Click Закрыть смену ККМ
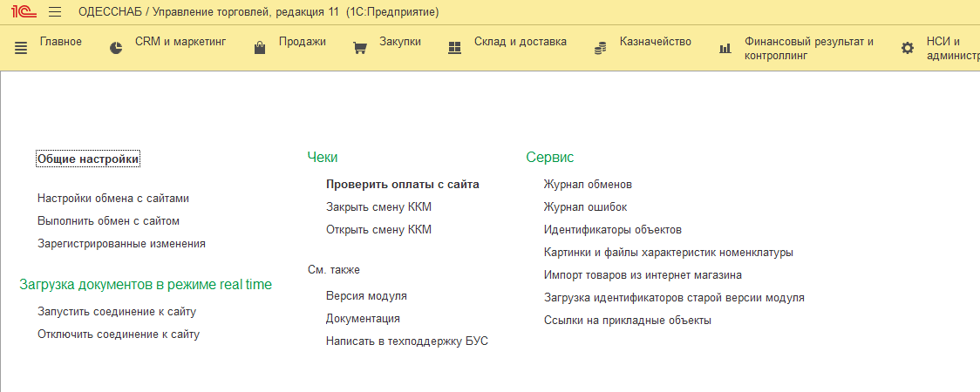 [378, 207]
